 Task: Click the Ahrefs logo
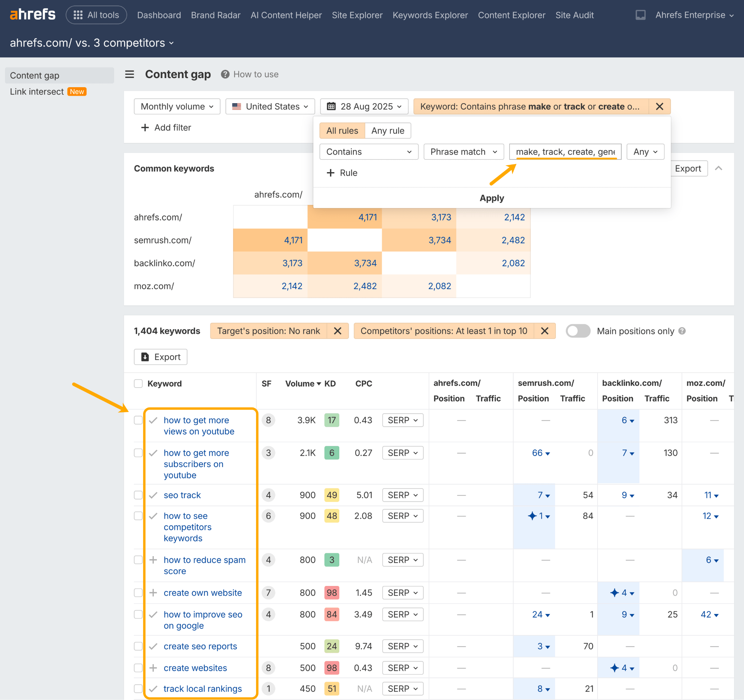coord(33,14)
